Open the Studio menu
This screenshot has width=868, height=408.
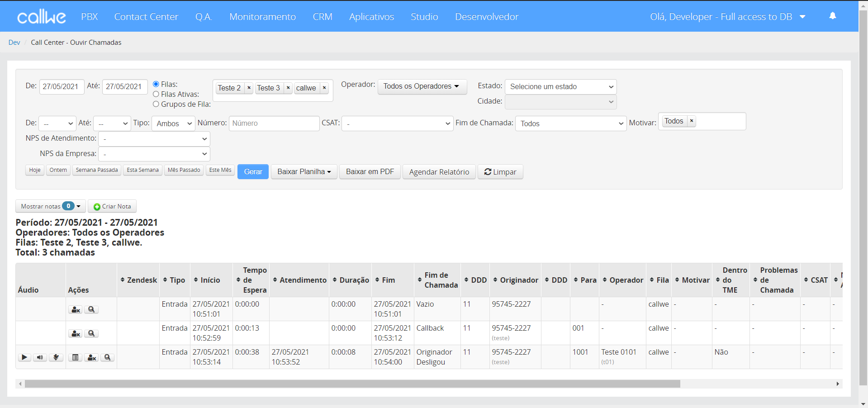click(x=424, y=17)
